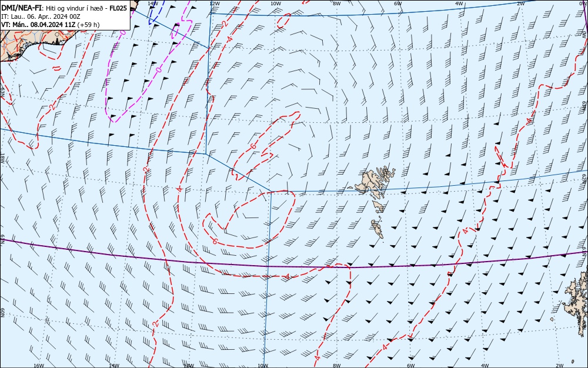Click the '(+59 h)' forecast offset

[x=89, y=25]
